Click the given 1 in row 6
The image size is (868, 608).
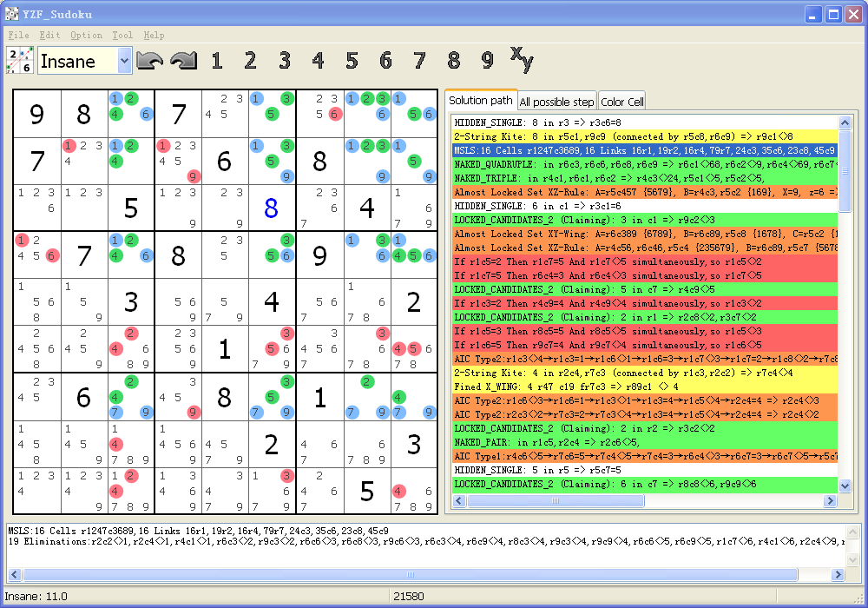pos(224,349)
